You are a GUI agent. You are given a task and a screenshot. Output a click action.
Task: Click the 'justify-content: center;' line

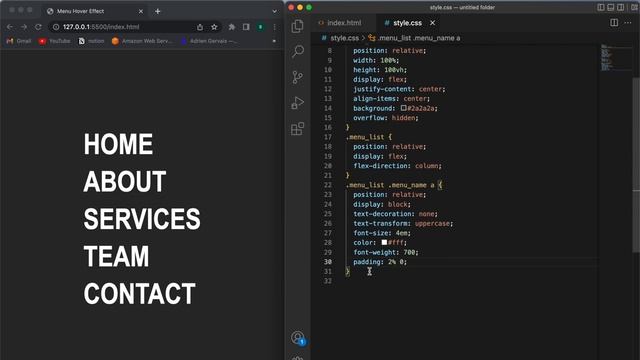point(399,89)
